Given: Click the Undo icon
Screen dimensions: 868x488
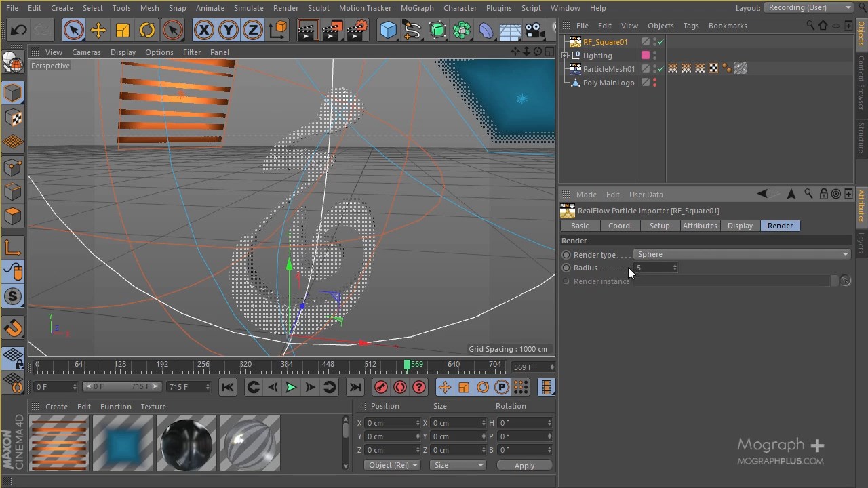Looking at the screenshot, I should pos(18,30).
